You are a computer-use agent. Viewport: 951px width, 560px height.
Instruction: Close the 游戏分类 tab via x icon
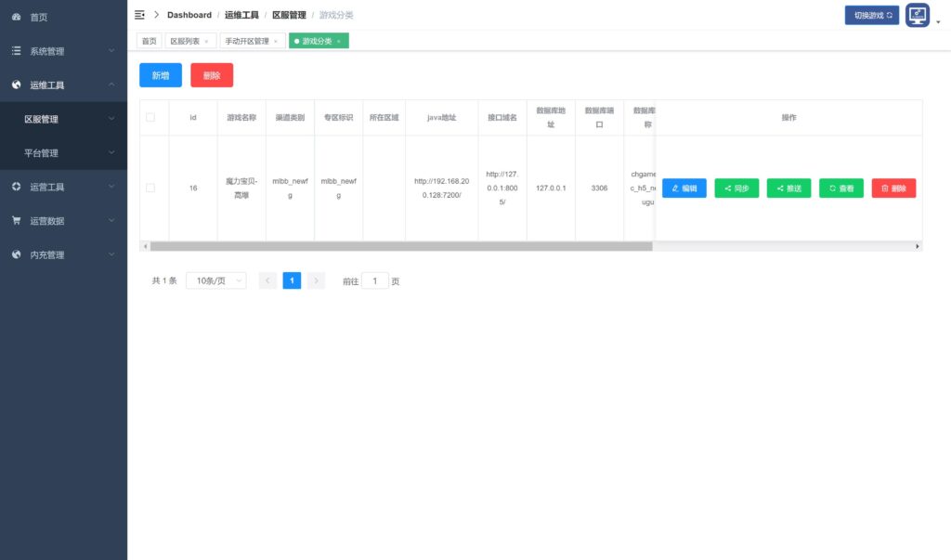coord(339,41)
